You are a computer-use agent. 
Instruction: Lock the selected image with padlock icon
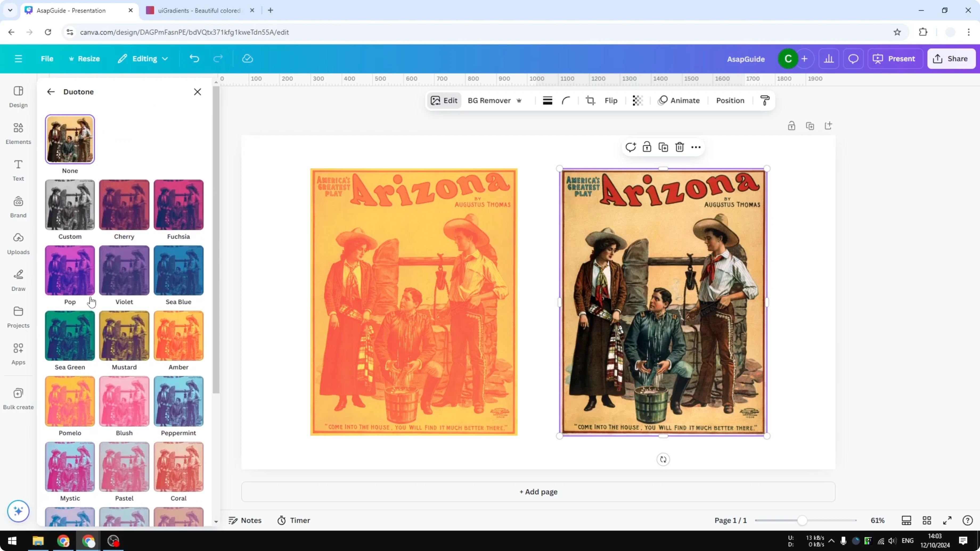[x=647, y=147]
